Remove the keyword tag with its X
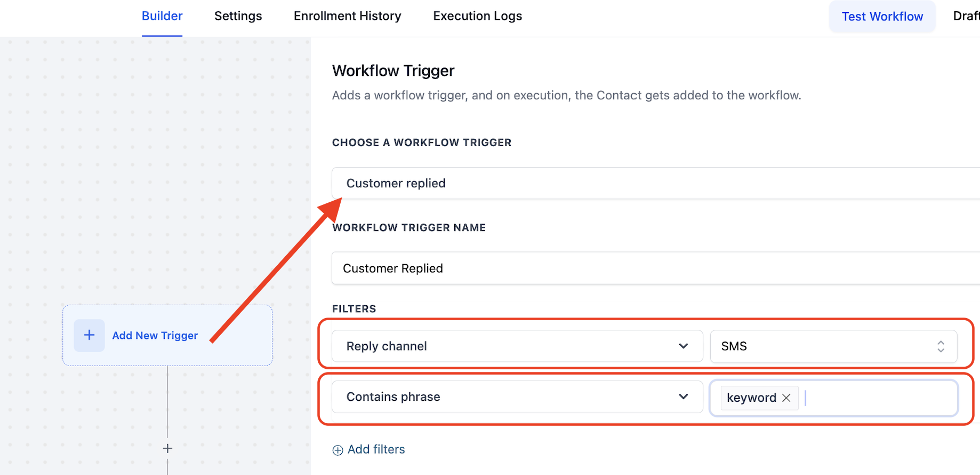980x475 pixels. click(x=786, y=398)
